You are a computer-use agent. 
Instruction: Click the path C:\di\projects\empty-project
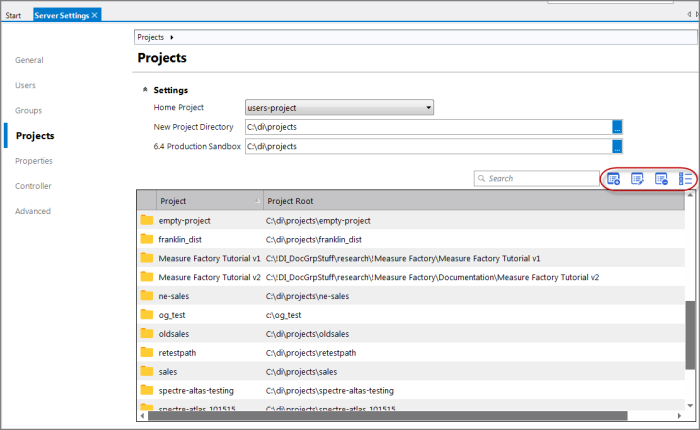click(x=318, y=221)
